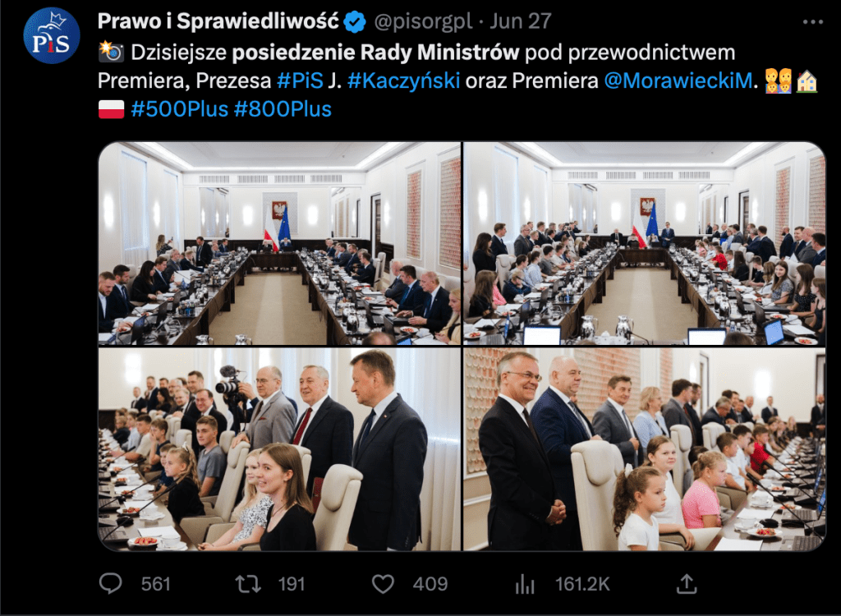
Task: Open the #Kaczyński hashtag link
Action: coord(403,80)
